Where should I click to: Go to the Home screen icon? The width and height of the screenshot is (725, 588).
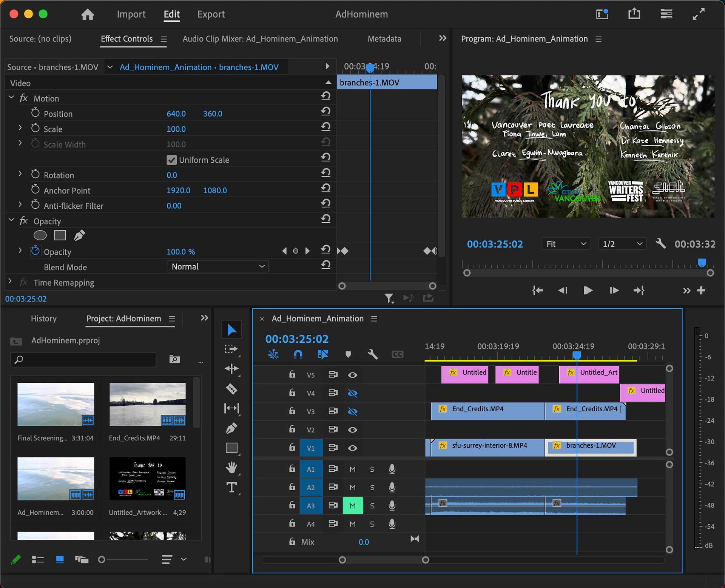tap(88, 14)
